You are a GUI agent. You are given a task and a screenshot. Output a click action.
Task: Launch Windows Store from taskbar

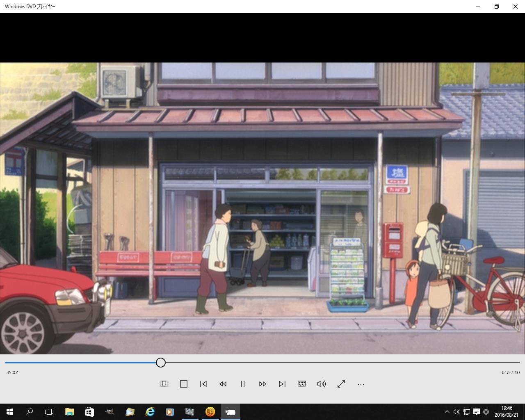(89, 412)
